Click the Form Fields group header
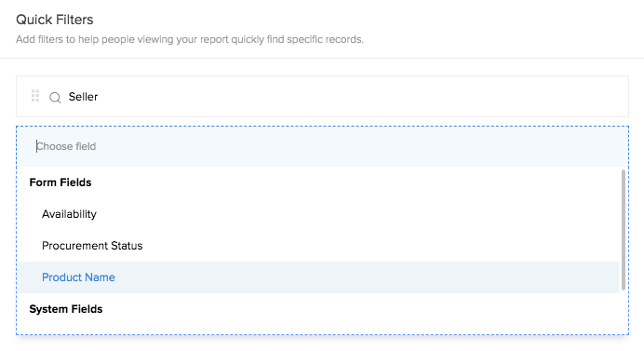This screenshot has width=644, height=351. [x=60, y=182]
